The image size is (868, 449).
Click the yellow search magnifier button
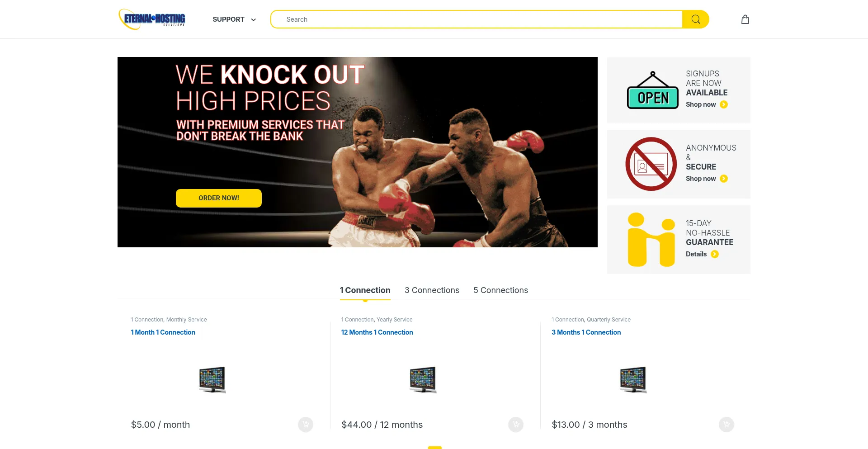695,19
